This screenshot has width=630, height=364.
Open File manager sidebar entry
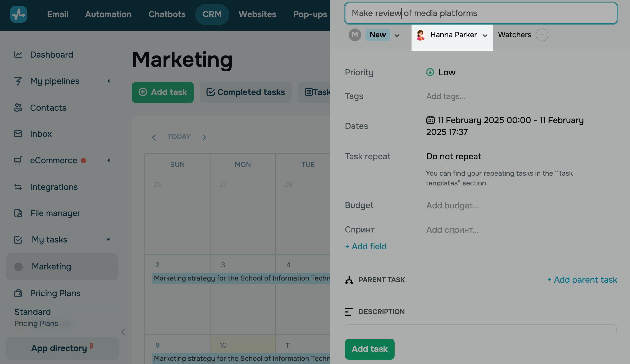click(x=55, y=213)
